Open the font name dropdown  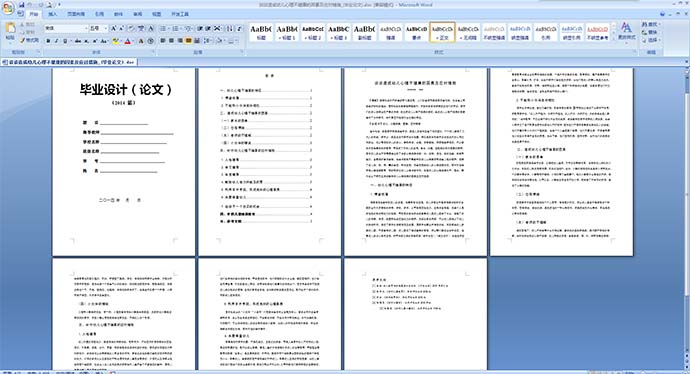coord(86,29)
